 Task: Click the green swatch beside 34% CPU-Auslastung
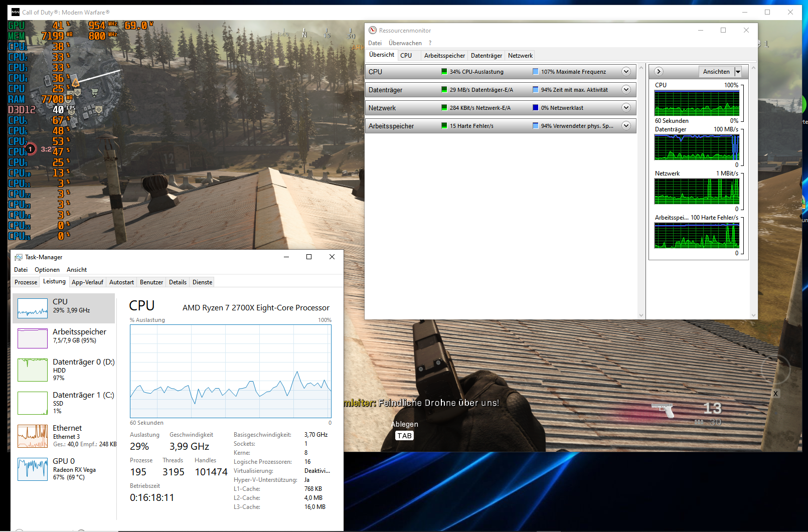coord(444,71)
